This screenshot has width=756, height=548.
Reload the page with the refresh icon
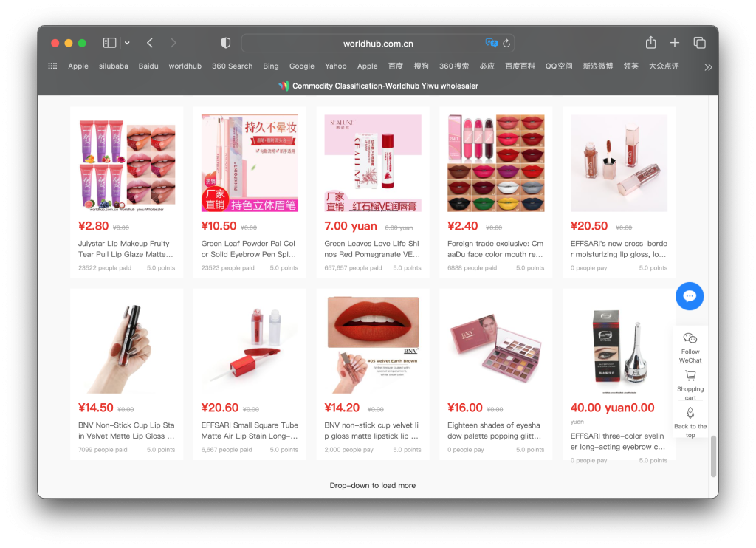pyautogui.click(x=506, y=44)
